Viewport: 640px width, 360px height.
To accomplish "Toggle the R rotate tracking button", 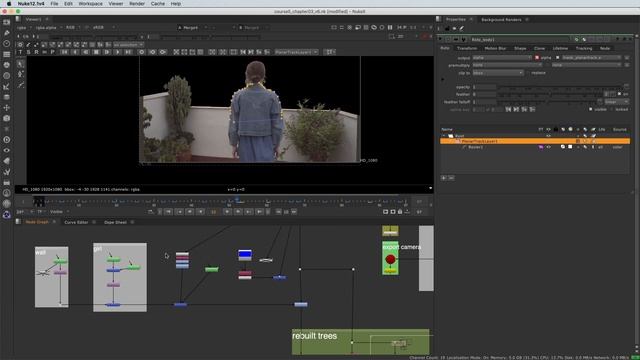I will (36, 52).
